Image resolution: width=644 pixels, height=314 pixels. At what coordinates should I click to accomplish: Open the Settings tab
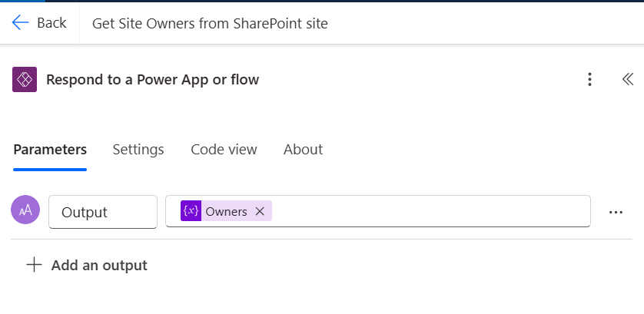(x=138, y=150)
